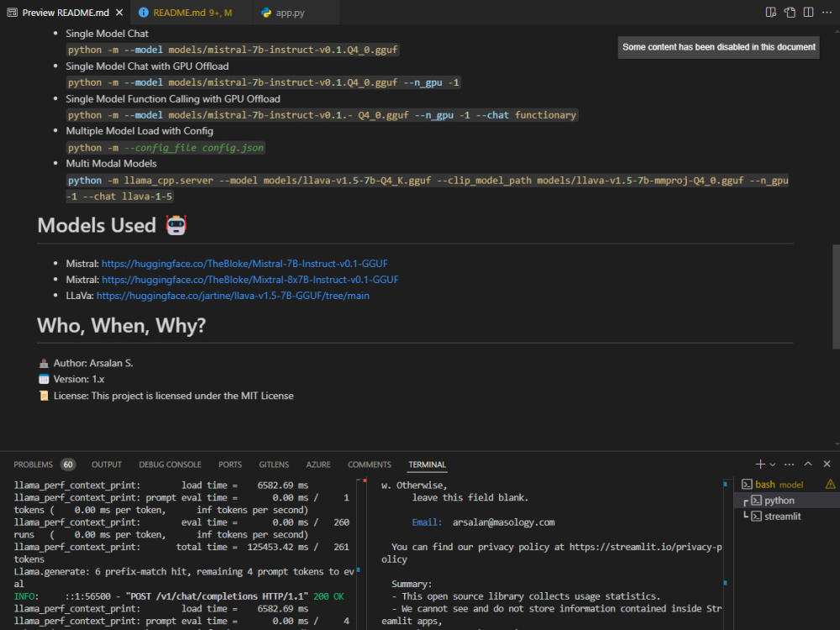The height and width of the screenshot is (630, 840).
Task: Open the terminal panel more actions
Action: [x=789, y=464]
